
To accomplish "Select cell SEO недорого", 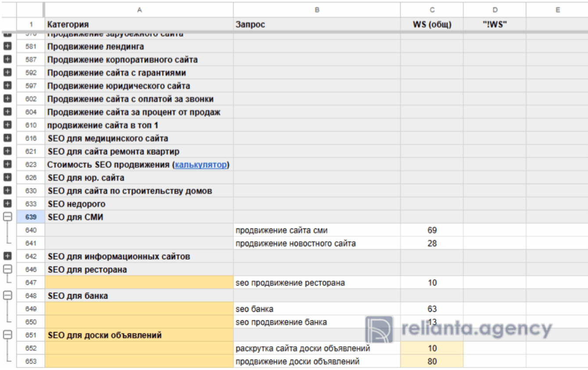I will pos(139,204).
